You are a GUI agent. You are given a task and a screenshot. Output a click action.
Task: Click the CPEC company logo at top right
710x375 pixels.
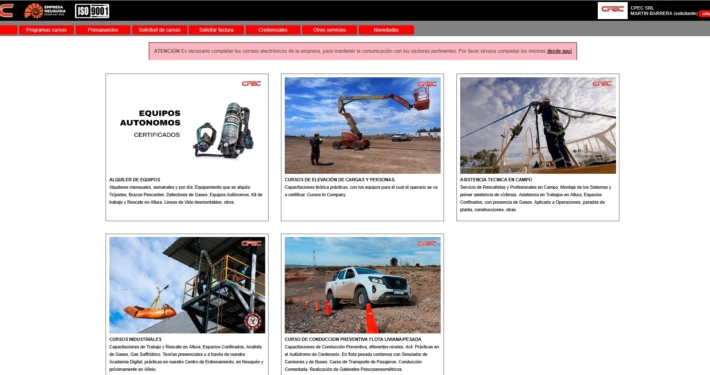(x=612, y=10)
